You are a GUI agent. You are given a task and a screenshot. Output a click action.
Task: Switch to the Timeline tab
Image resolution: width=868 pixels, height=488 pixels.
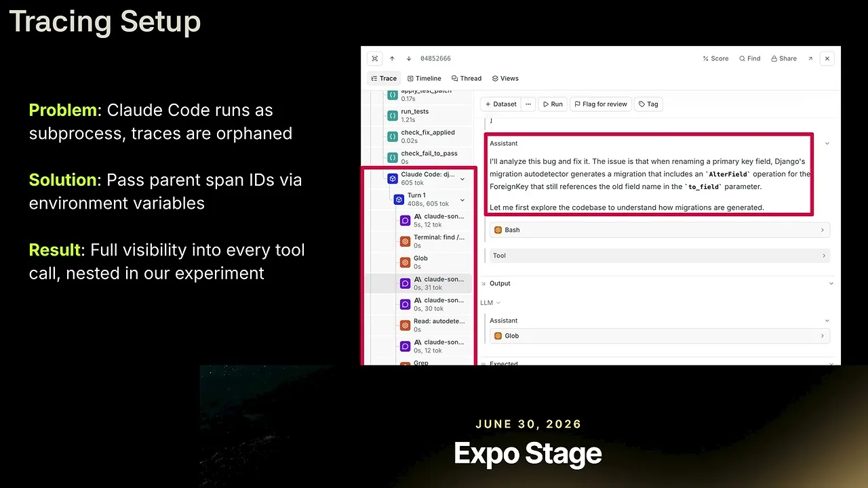coord(425,79)
